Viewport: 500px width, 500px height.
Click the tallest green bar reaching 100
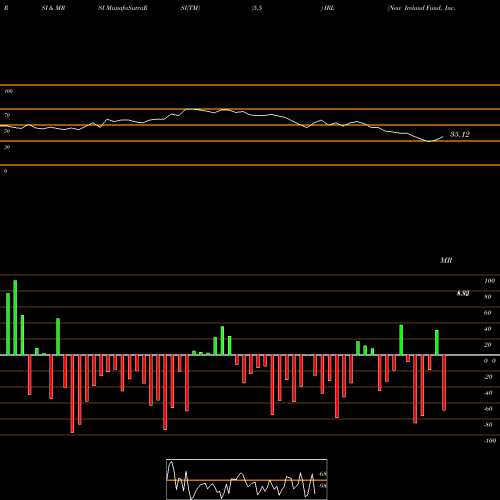pyautogui.click(x=15, y=318)
